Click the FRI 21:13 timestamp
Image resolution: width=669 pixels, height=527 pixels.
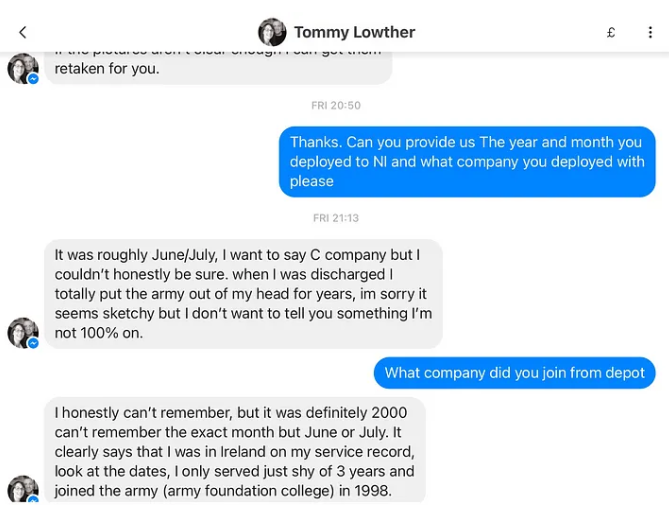335,217
